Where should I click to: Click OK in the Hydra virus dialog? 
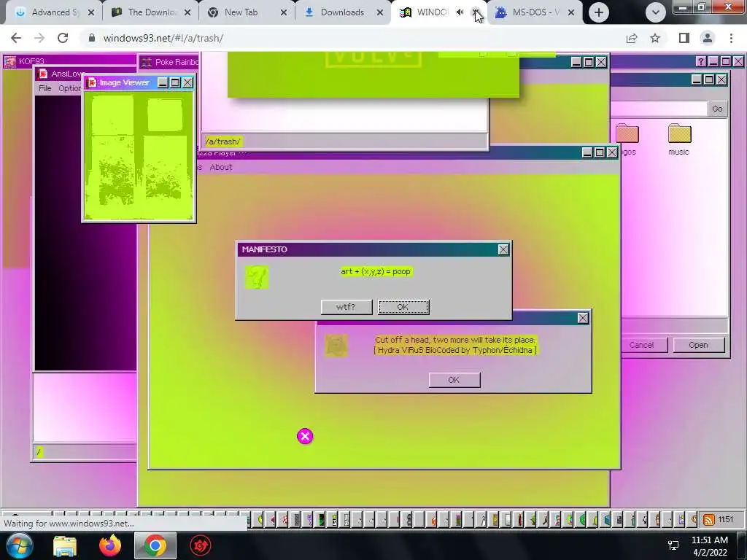click(x=454, y=380)
